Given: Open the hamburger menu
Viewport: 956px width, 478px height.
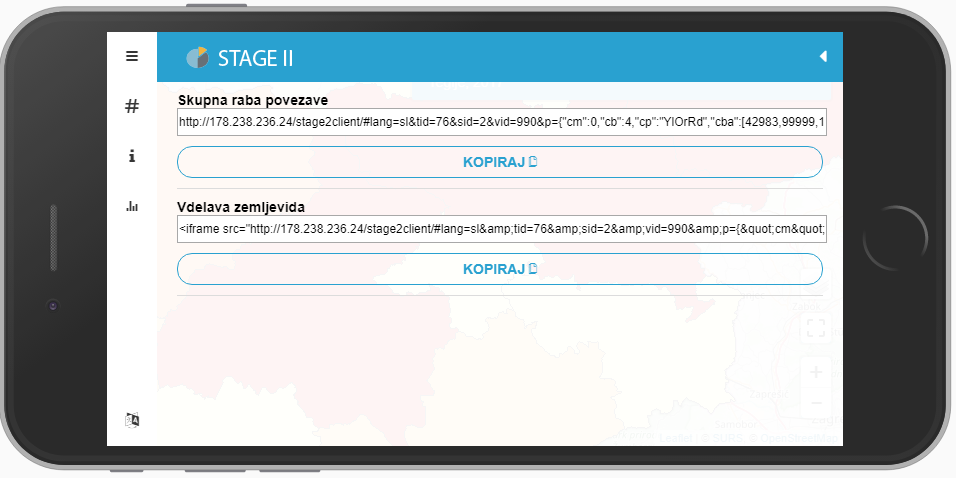Looking at the screenshot, I should click(x=132, y=56).
